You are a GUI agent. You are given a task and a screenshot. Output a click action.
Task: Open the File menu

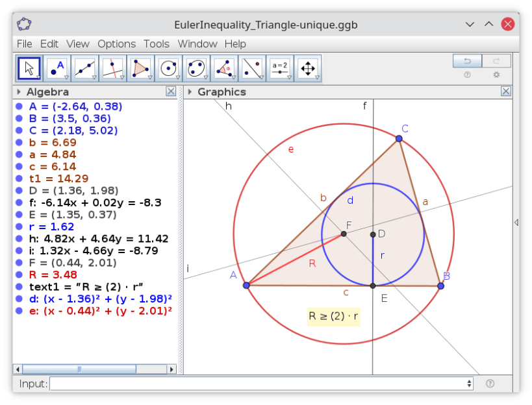(25, 43)
